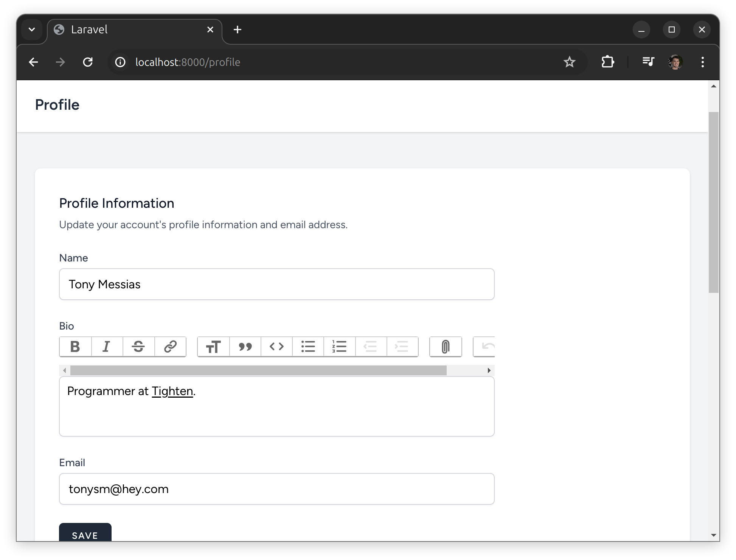Bookmark this page with the star
Viewport: 736px width, 560px height.
click(570, 62)
